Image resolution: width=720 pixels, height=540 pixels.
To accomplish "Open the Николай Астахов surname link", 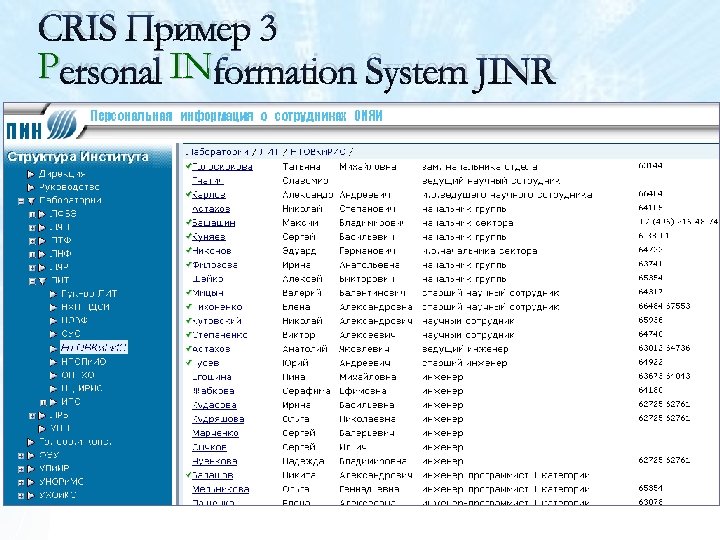I will click(211, 209).
